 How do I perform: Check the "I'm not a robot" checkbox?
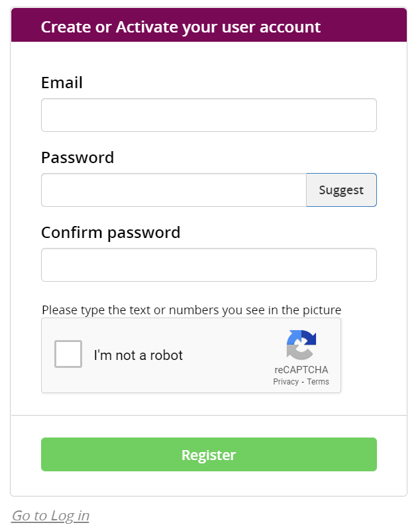68,354
